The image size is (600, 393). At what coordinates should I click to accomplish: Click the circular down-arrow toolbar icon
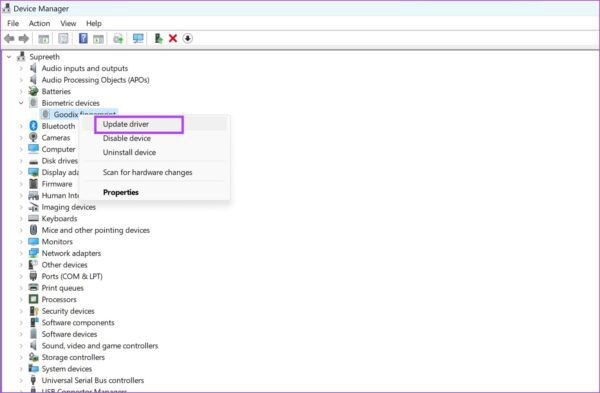point(188,38)
